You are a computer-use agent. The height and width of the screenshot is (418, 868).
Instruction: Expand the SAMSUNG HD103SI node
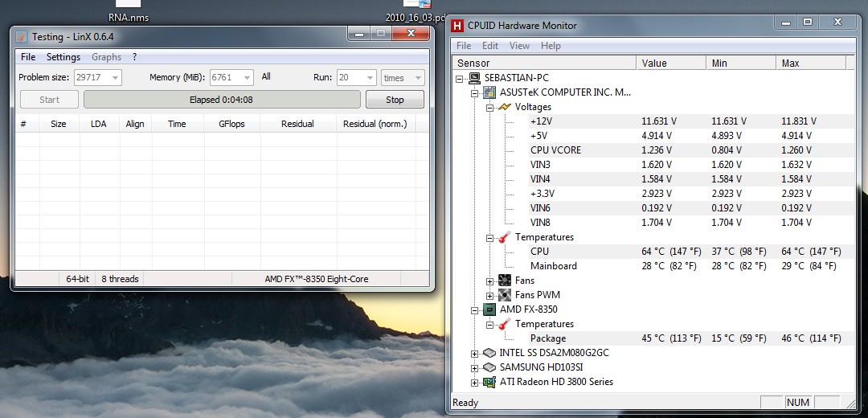474,367
